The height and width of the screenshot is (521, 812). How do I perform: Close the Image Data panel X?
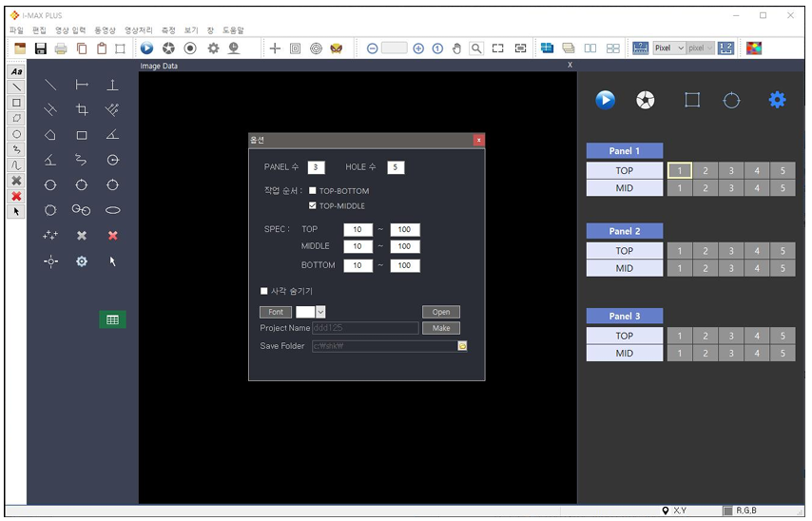click(x=570, y=66)
